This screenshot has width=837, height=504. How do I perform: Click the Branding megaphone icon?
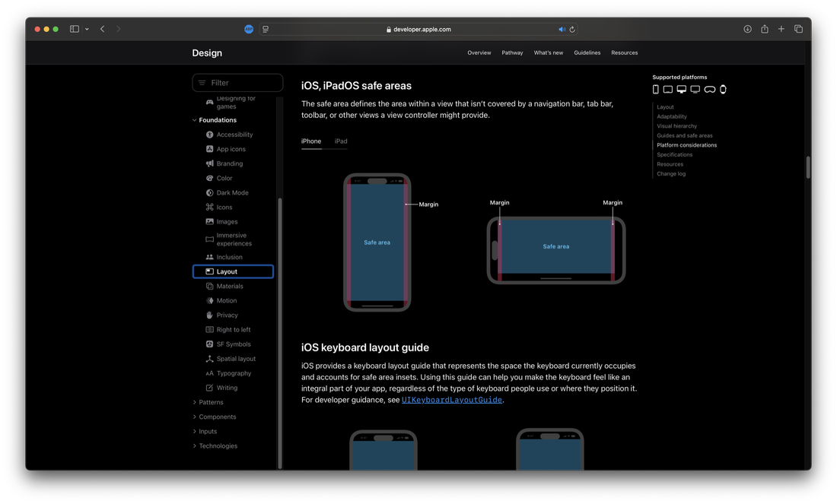click(x=210, y=163)
